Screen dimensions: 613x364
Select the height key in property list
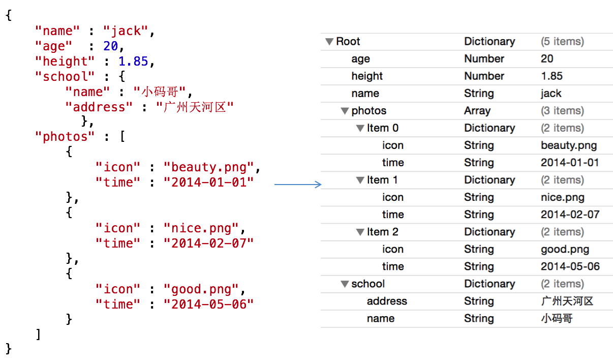click(367, 76)
